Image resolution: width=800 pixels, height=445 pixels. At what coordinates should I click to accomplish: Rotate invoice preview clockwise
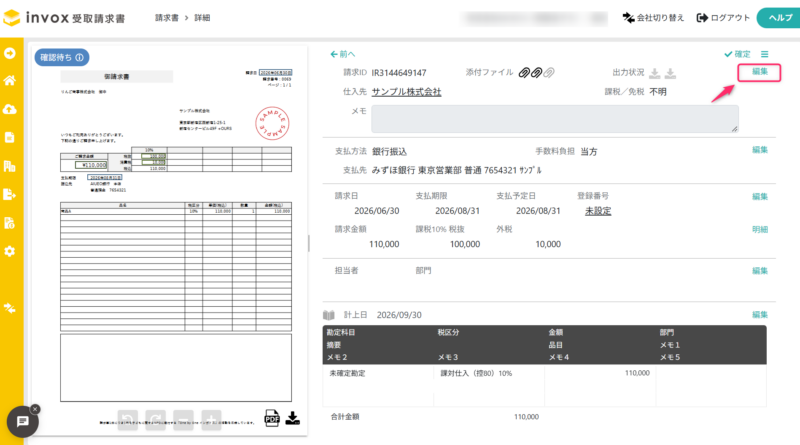156,420
